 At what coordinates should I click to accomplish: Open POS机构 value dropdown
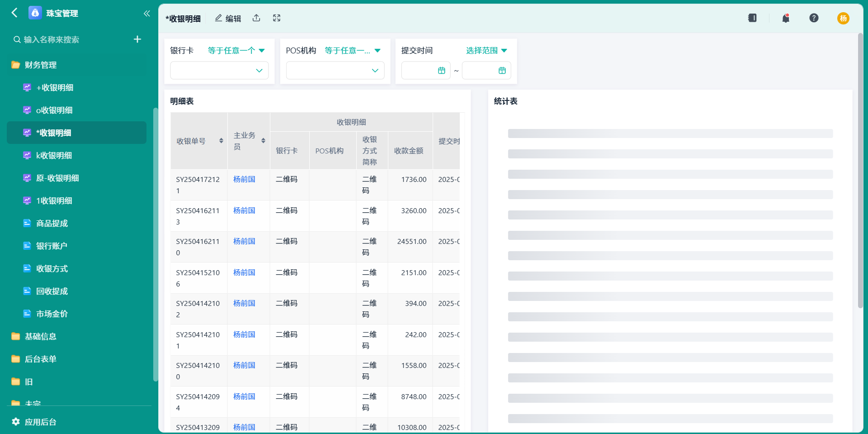[x=335, y=71]
